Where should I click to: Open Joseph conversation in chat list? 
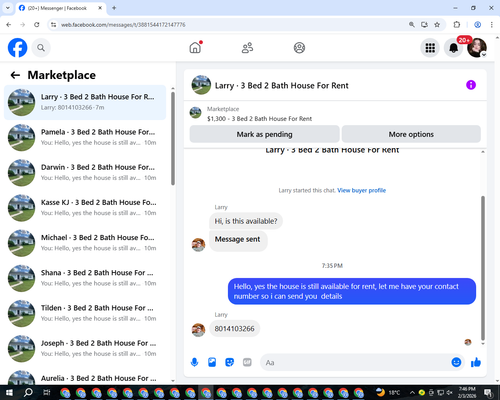click(85, 348)
